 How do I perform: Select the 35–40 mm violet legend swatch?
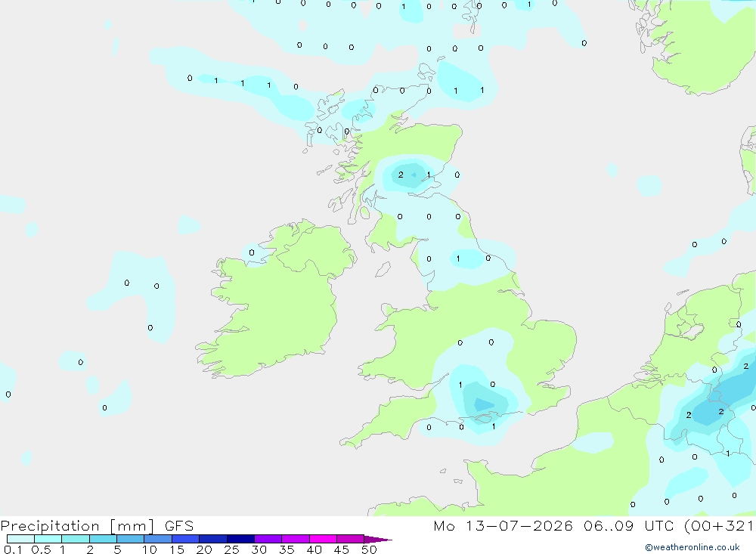click(x=295, y=539)
